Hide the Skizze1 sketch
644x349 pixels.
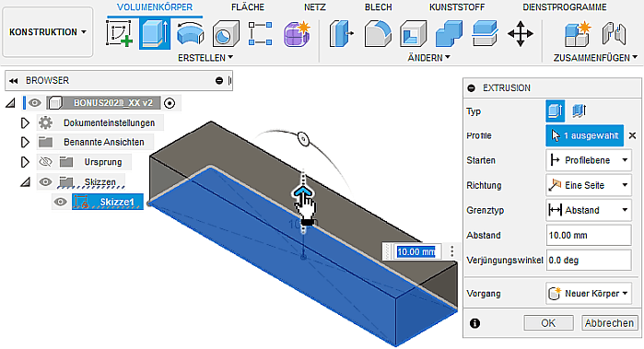pyautogui.click(x=61, y=202)
